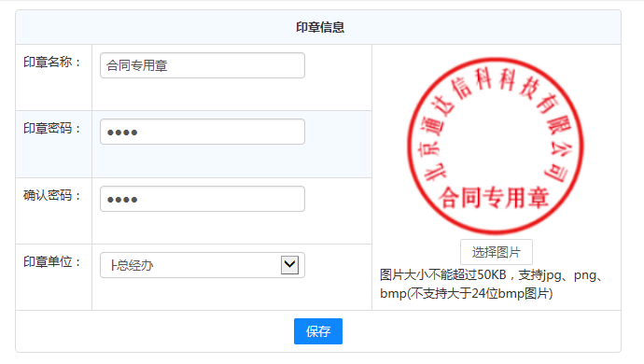Click into the 确认密码 password field
The width and height of the screenshot is (644, 364).
(203, 199)
